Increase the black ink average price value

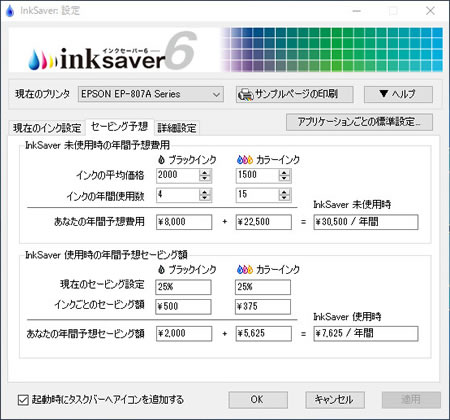[x=205, y=172]
